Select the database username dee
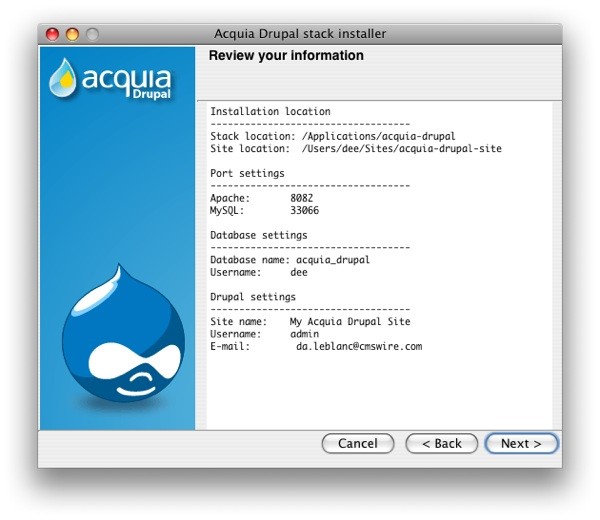This screenshot has height=520, width=600. tap(299, 272)
